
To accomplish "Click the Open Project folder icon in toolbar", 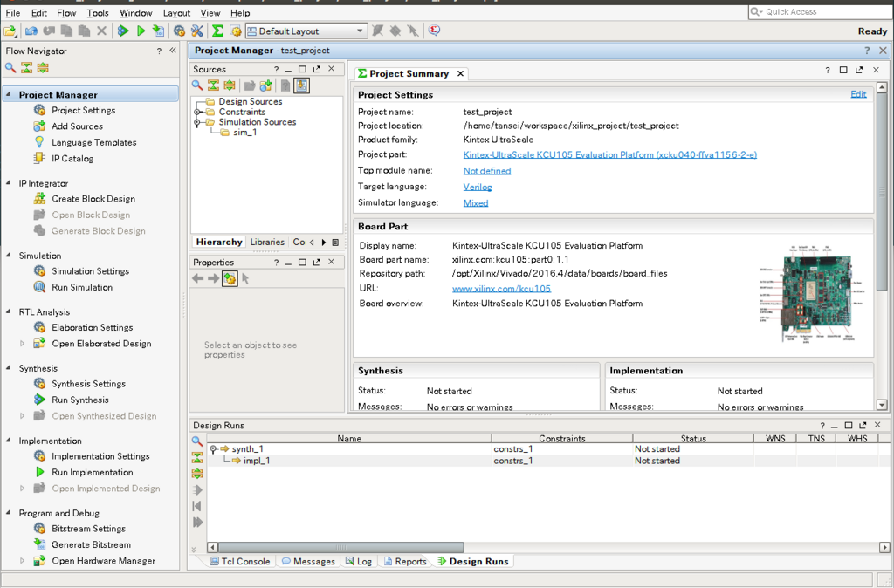I will [x=10, y=31].
